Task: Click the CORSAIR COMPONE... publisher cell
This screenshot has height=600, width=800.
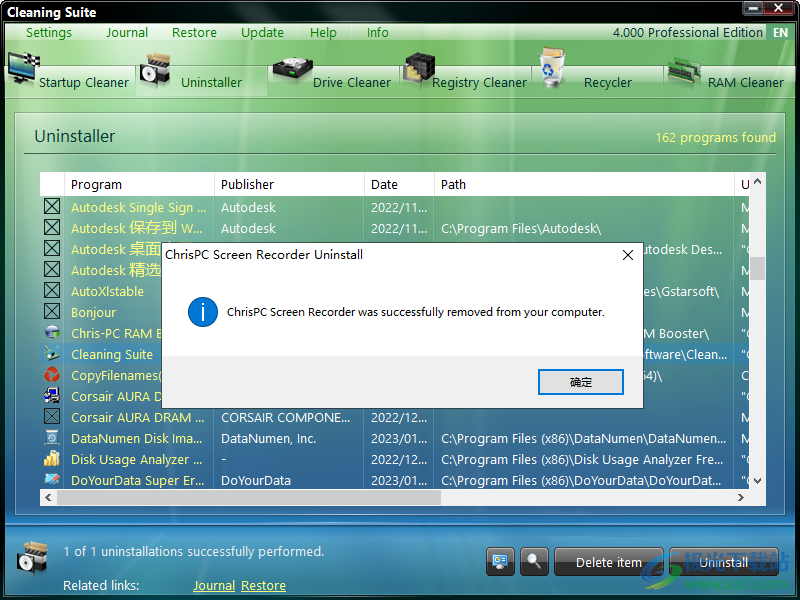Action: pyautogui.click(x=286, y=417)
